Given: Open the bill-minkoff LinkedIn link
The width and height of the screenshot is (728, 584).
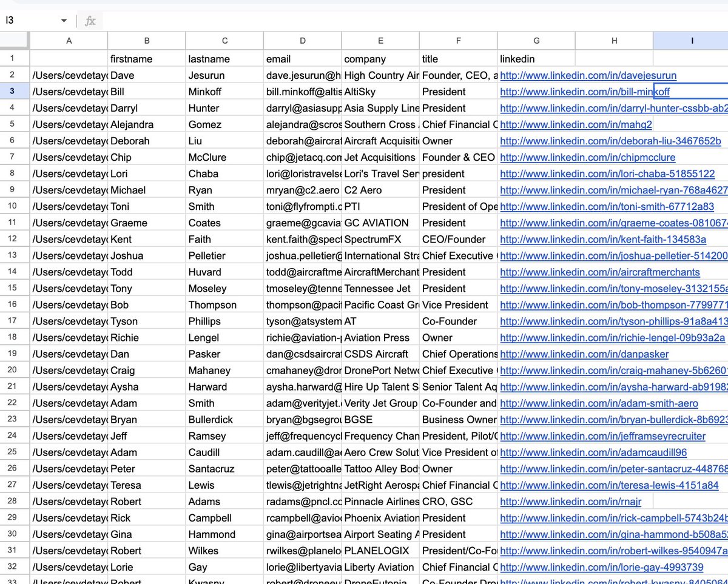Looking at the screenshot, I should pos(585,92).
